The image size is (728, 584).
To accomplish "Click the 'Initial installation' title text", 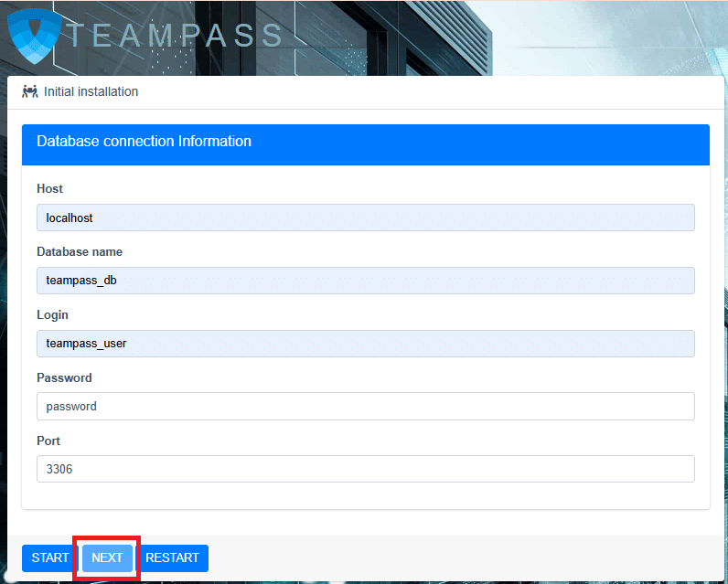I will pos(91,91).
